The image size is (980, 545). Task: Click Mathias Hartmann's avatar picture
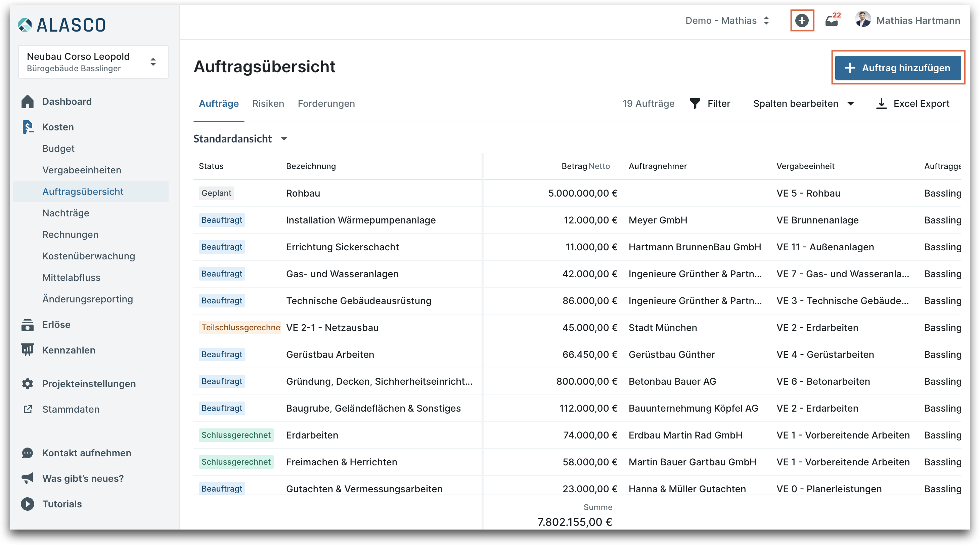pos(863,20)
